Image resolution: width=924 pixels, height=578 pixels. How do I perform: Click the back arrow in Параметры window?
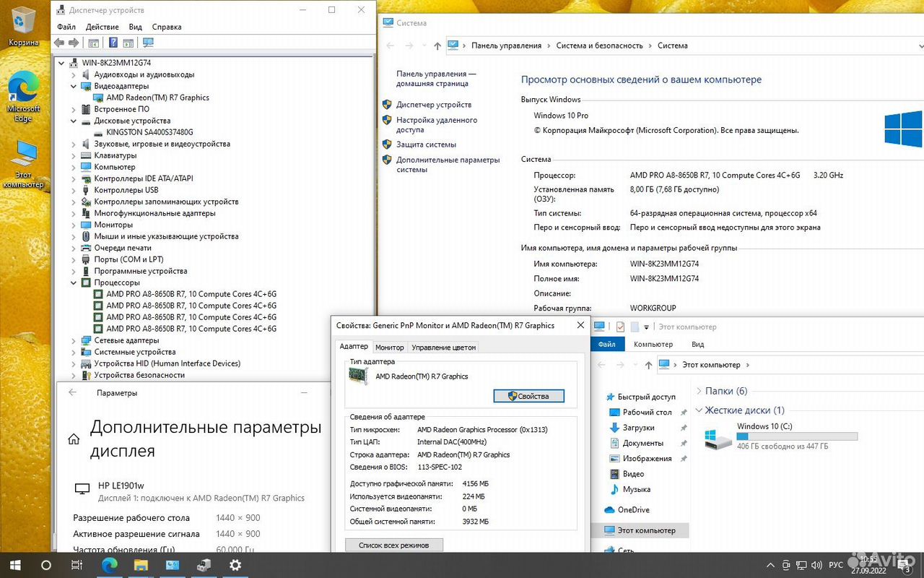pos(72,392)
